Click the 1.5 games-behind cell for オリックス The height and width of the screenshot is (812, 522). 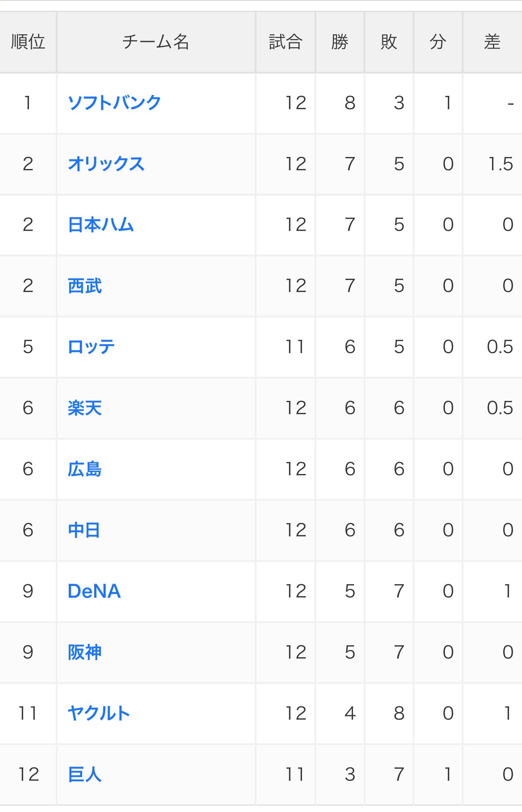(x=500, y=164)
